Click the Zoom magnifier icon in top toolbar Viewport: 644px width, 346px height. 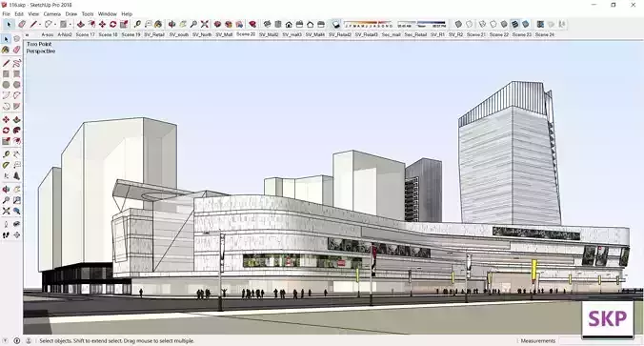193,24
